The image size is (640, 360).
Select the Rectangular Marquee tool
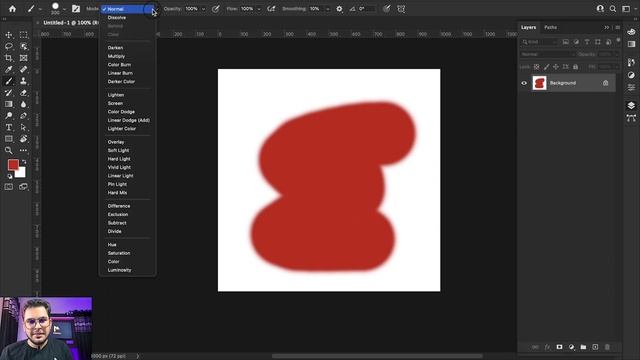(24, 35)
